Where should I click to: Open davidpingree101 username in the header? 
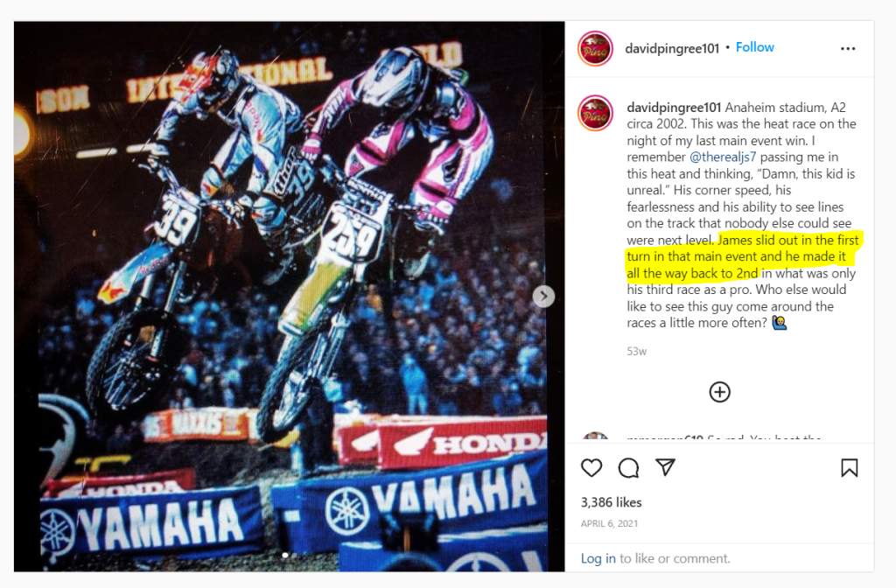pyautogui.click(x=672, y=49)
